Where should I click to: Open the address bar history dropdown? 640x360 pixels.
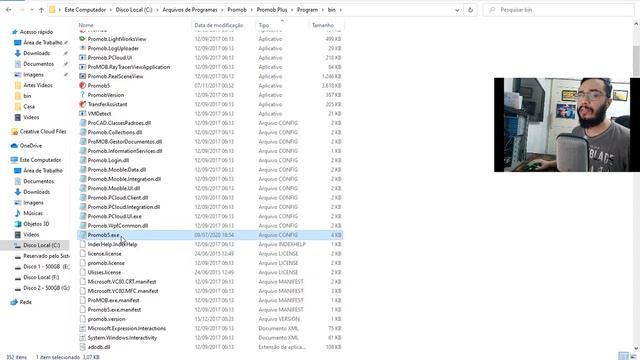point(457,10)
